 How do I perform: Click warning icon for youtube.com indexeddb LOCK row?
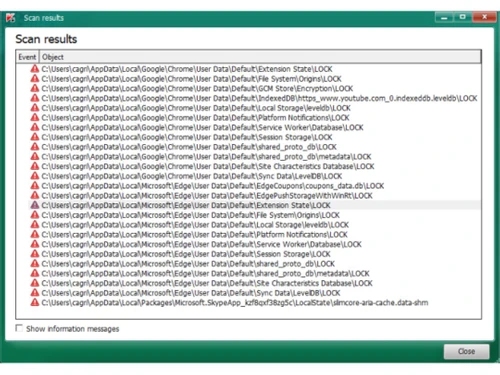[35, 98]
